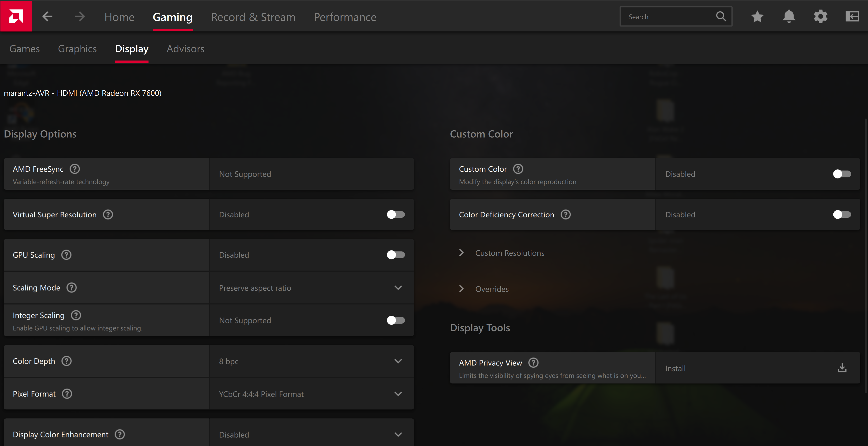Turn on GPU Scaling switch

pyautogui.click(x=396, y=255)
